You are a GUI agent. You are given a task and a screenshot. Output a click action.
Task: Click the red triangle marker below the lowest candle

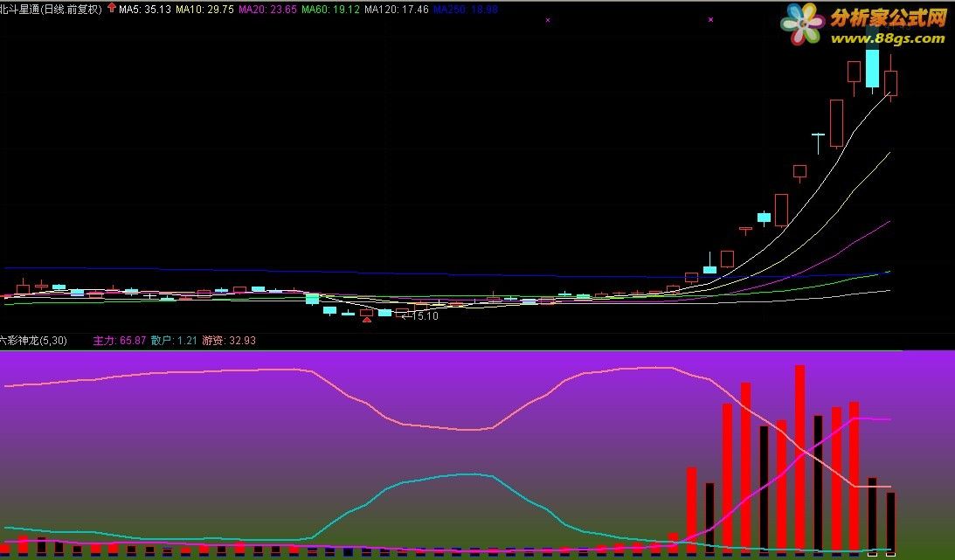[x=367, y=319]
